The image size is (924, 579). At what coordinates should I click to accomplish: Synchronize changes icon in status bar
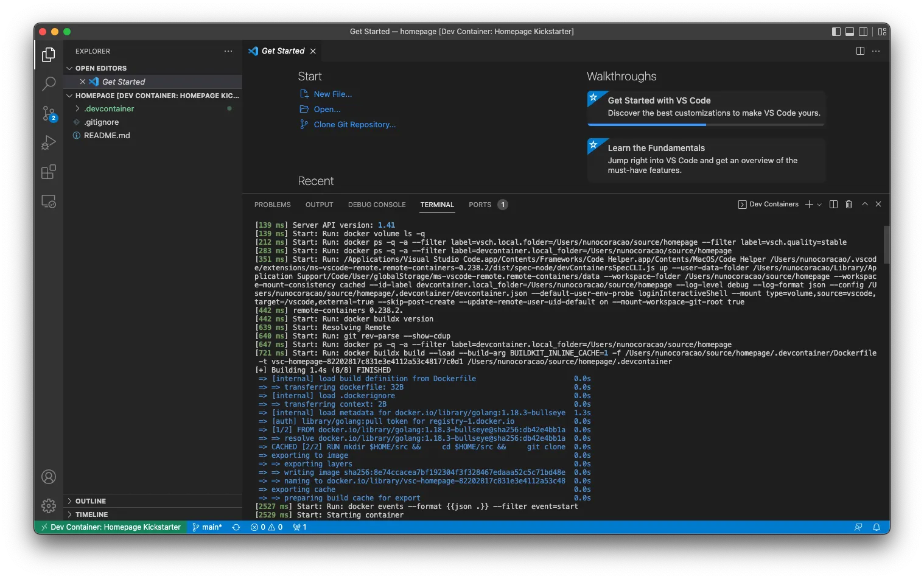[236, 527]
